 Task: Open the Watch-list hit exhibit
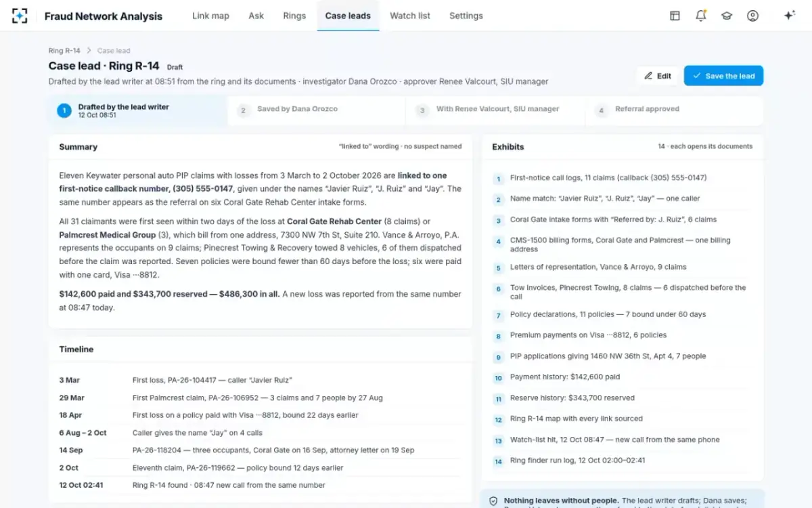coord(623,440)
